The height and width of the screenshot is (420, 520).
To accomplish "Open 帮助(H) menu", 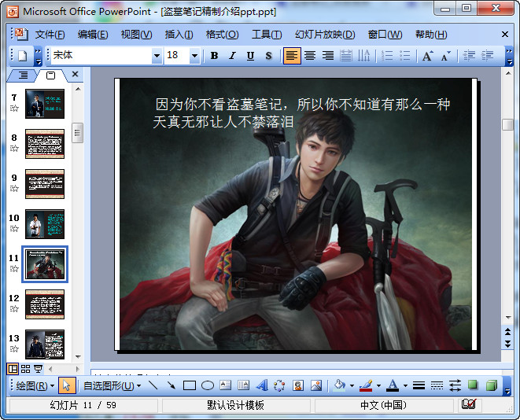I will (x=431, y=34).
